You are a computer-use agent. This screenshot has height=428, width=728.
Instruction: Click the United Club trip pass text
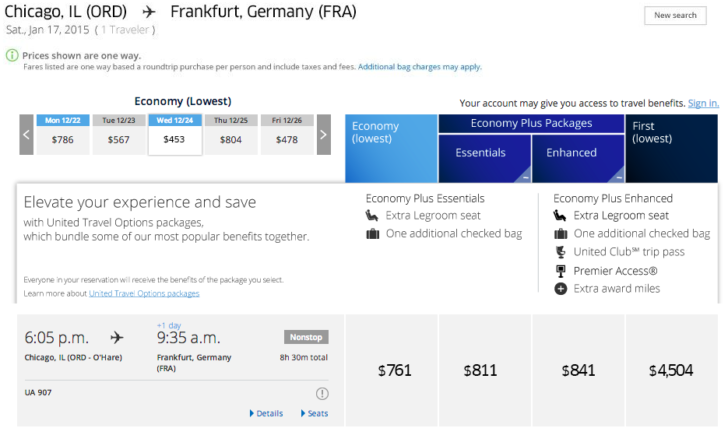pyautogui.click(x=629, y=252)
